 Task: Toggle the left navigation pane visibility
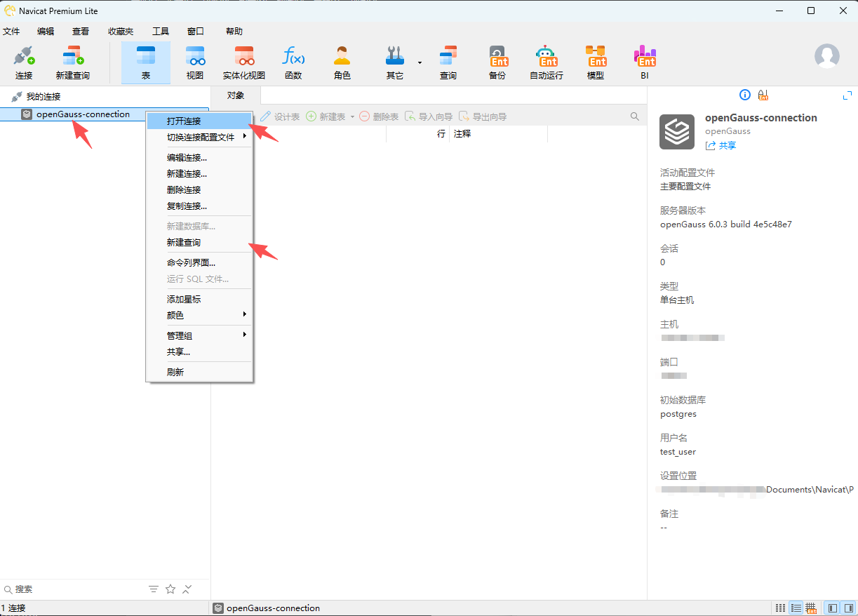(x=833, y=608)
